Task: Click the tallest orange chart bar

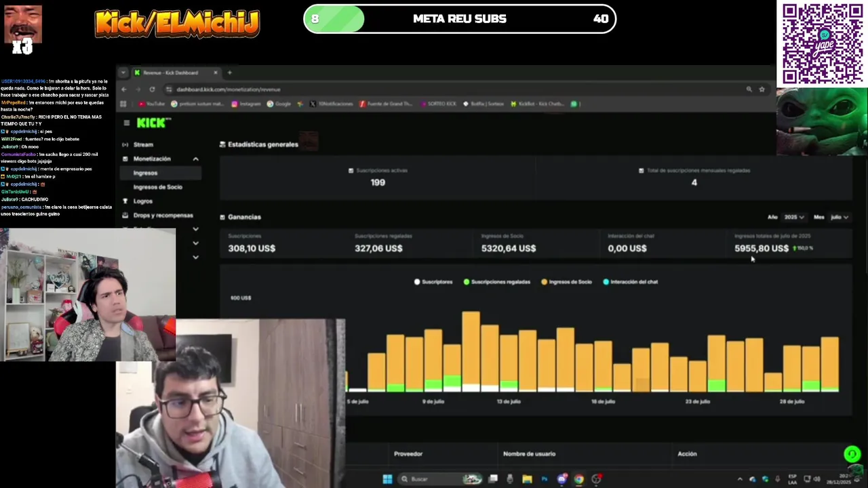Action: tap(471, 349)
